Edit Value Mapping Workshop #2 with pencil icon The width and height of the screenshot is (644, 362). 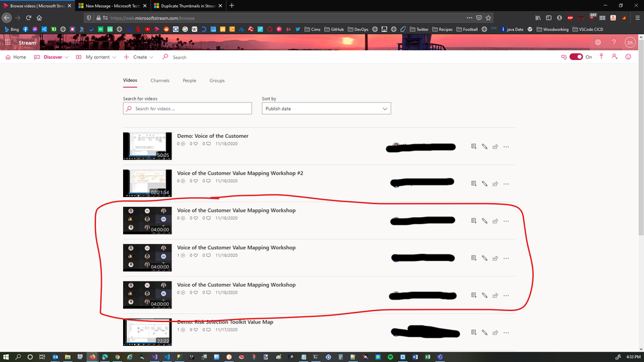(x=485, y=184)
